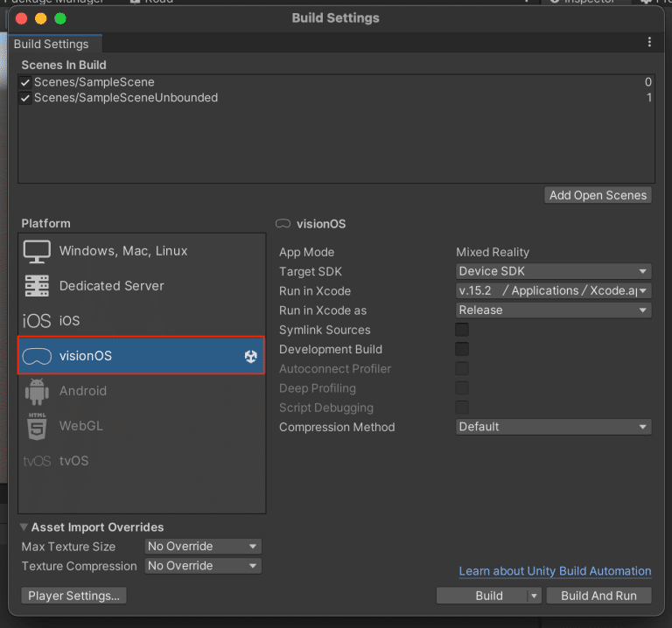Click the visionOS headset icon in settings header

point(283,224)
